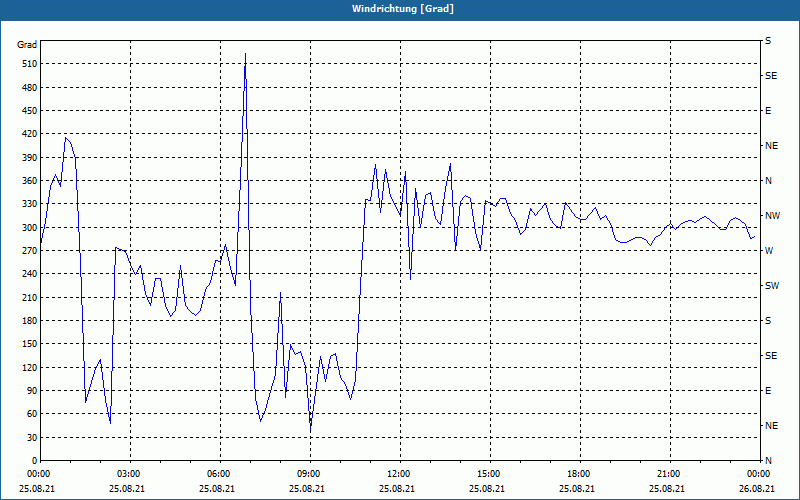This screenshot has height=500, width=800.
Task: Select the 60 y-axis label
Action: 32,414
